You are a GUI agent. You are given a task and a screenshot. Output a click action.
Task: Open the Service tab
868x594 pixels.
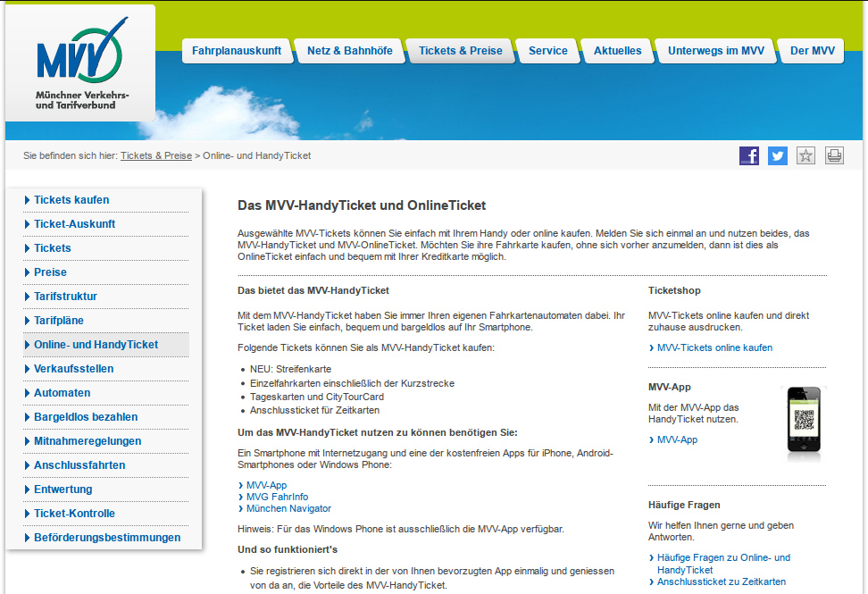click(x=548, y=51)
